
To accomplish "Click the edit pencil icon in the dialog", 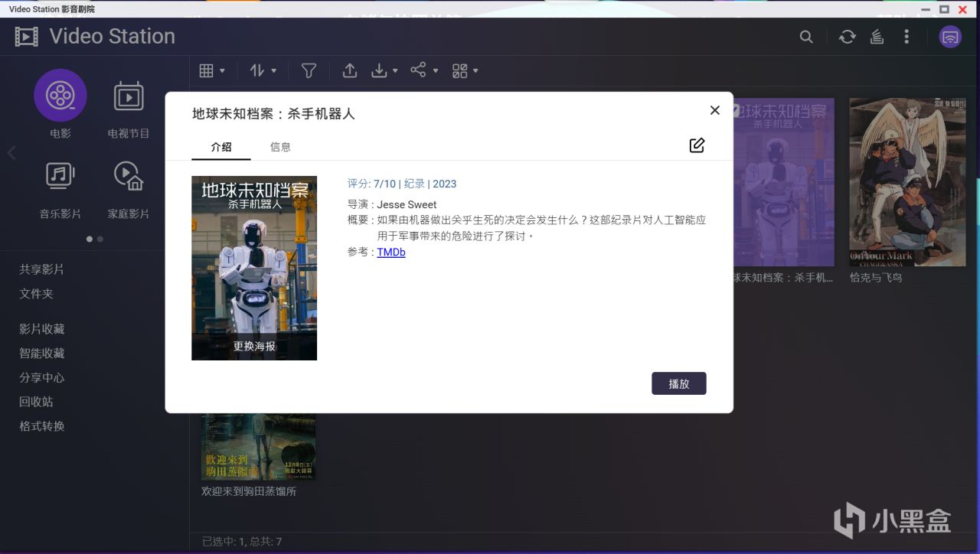I will coord(697,145).
